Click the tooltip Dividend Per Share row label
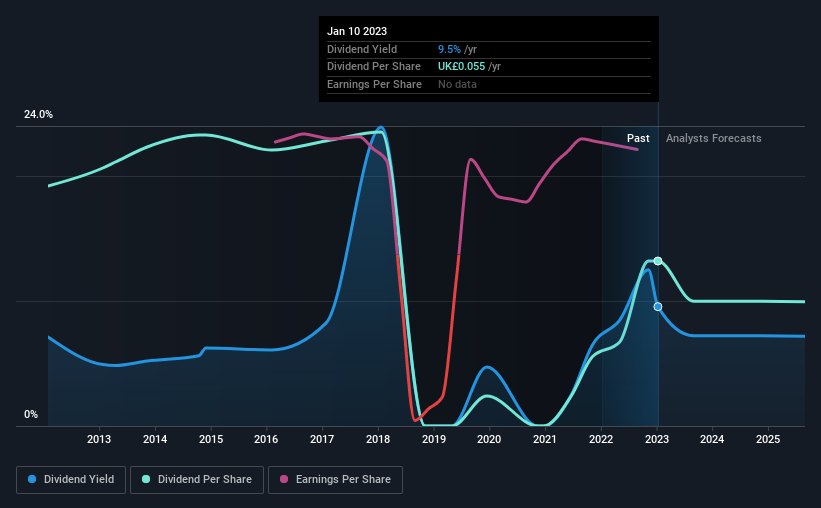This screenshot has height=508, width=821. (x=374, y=67)
